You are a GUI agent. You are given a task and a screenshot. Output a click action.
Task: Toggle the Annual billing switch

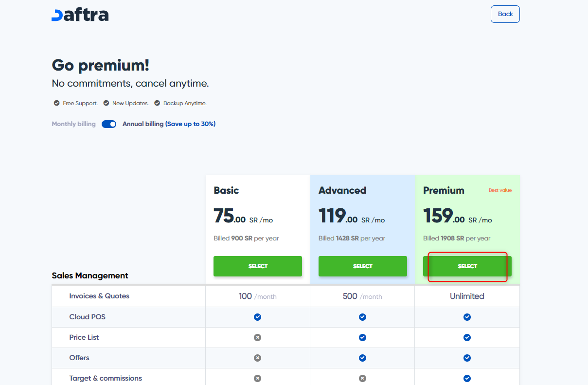point(109,124)
